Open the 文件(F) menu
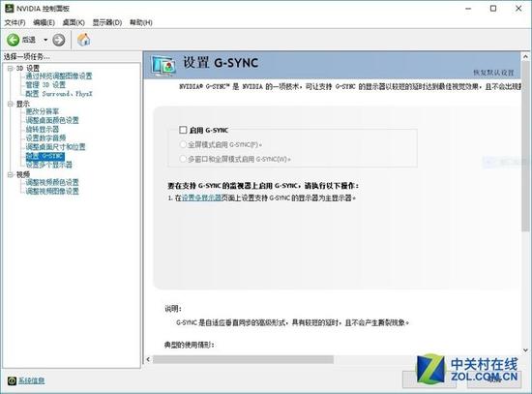532x394 pixels. click(15, 22)
